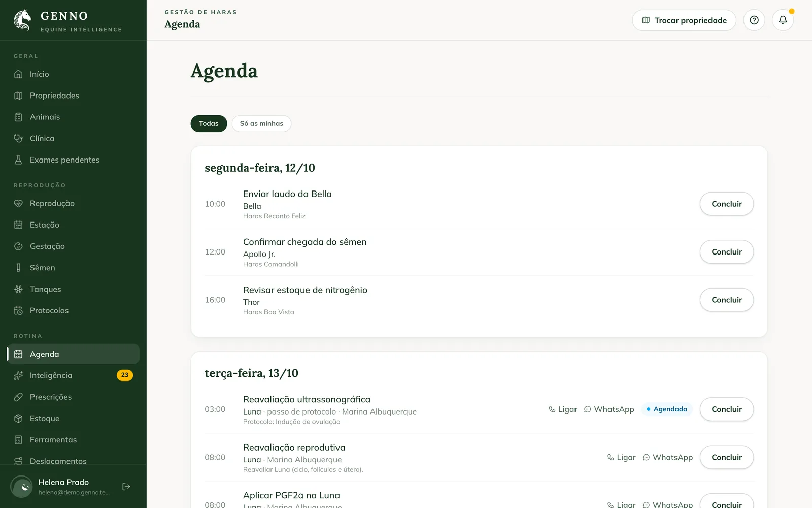812x508 pixels.
Task: Open the Início home icon
Action: pos(18,74)
